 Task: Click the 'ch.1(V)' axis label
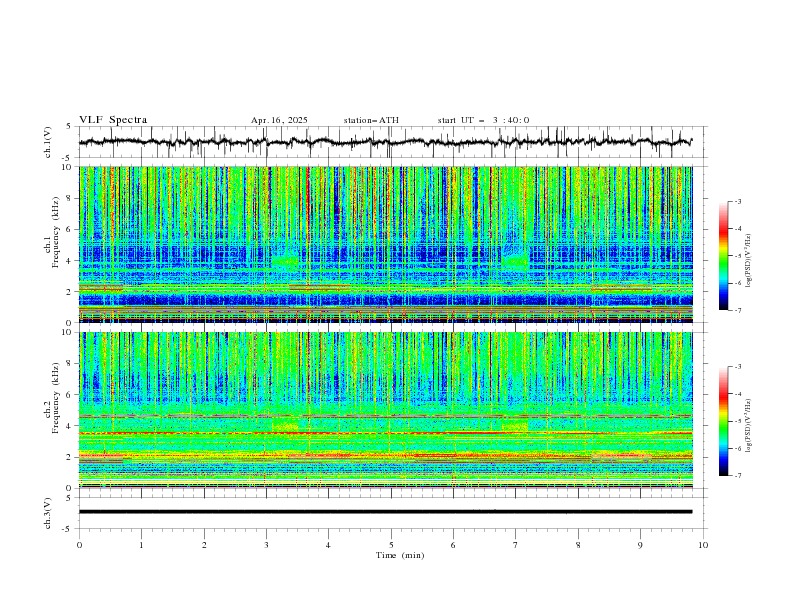pyautogui.click(x=48, y=142)
